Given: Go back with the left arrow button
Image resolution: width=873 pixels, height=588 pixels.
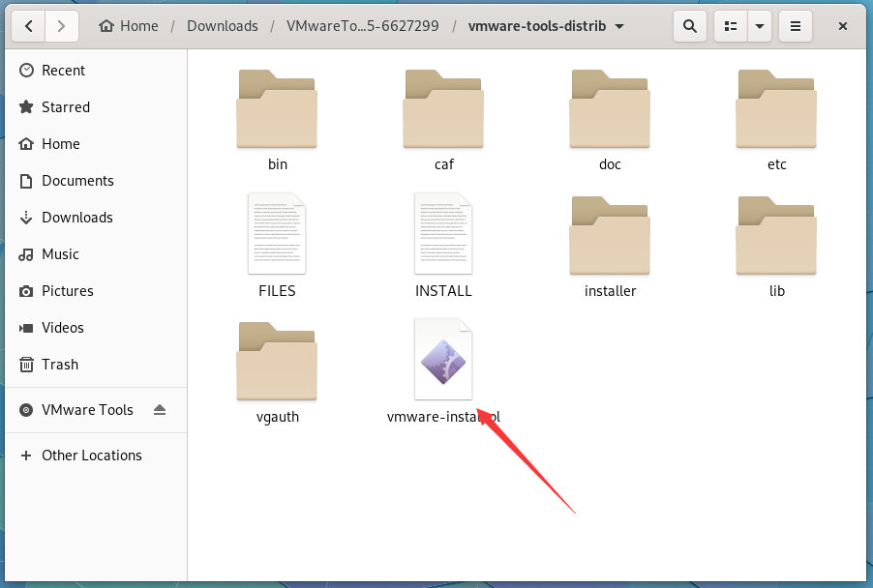Looking at the screenshot, I should coord(29,26).
